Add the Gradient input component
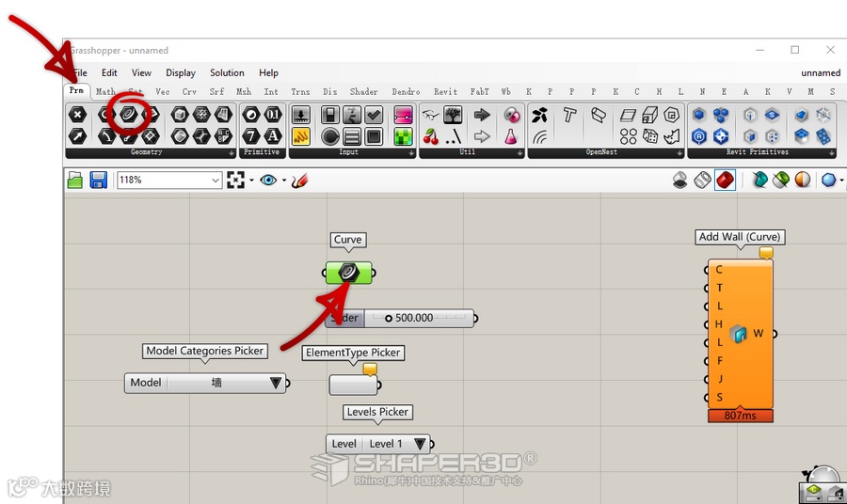 point(403,115)
